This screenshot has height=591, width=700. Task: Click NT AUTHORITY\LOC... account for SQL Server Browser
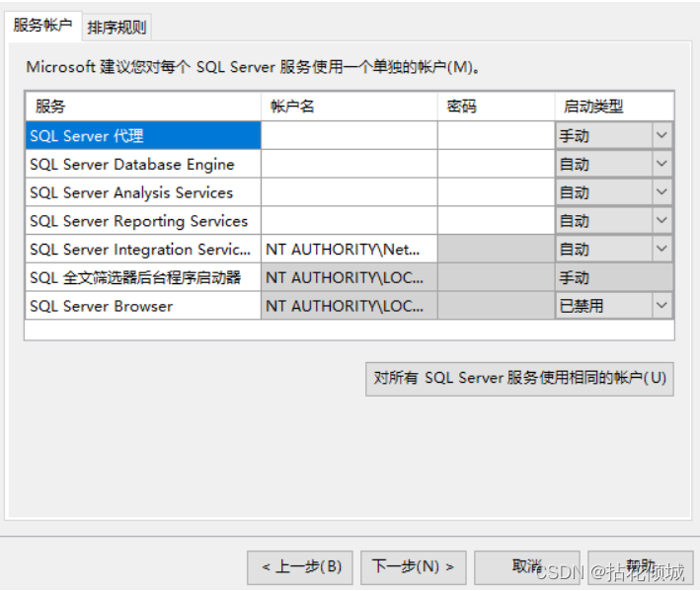pyautogui.click(x=350, y=306)
